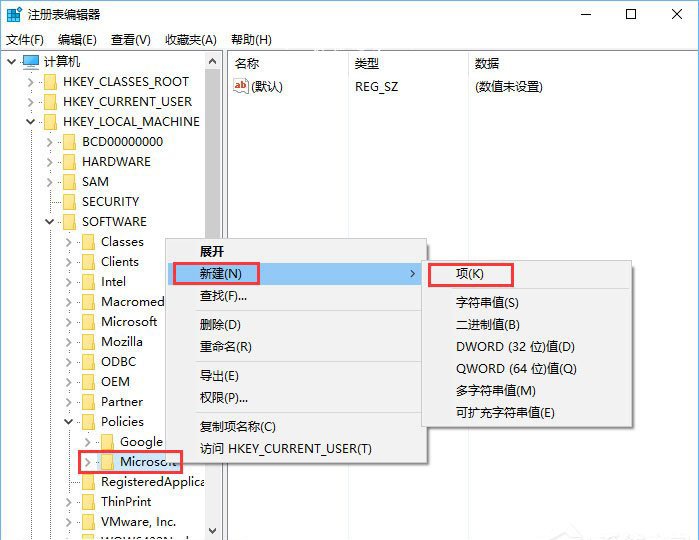699x540 pixels.
Task: Click the BCD00000000 folder icon
Action: pyautogui.click(x=69, y=142)
